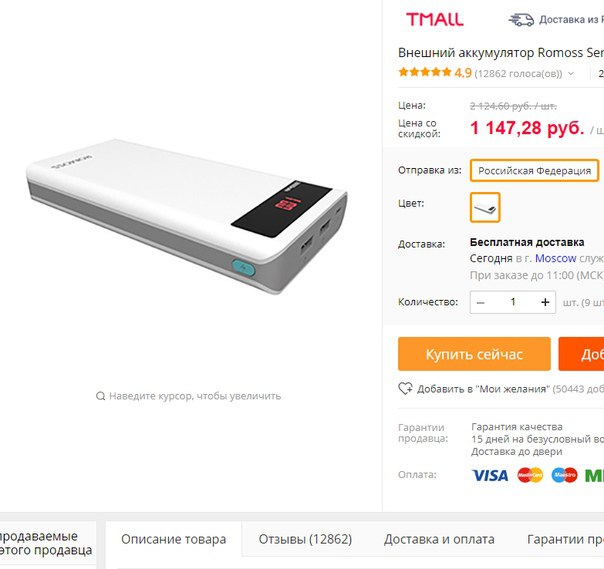Decrease quantity with the minus button
Viewport: 604px width, 569px height.
pyautogui.click(x=480, y=302)
